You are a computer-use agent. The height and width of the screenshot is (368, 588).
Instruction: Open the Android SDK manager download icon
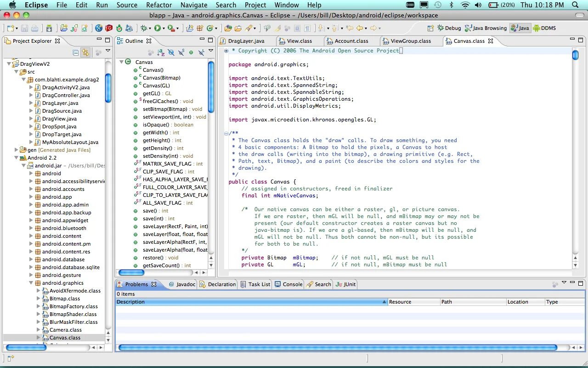point(49,28)
